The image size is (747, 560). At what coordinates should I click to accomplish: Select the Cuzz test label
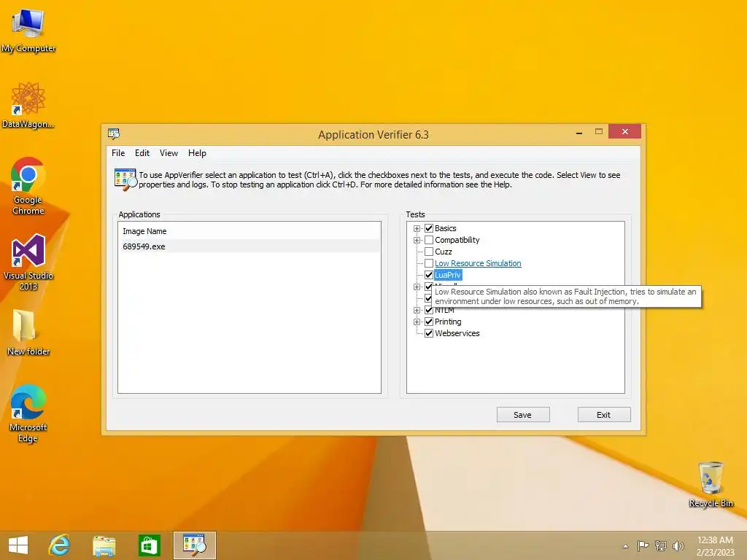click(x=443, y=252)
